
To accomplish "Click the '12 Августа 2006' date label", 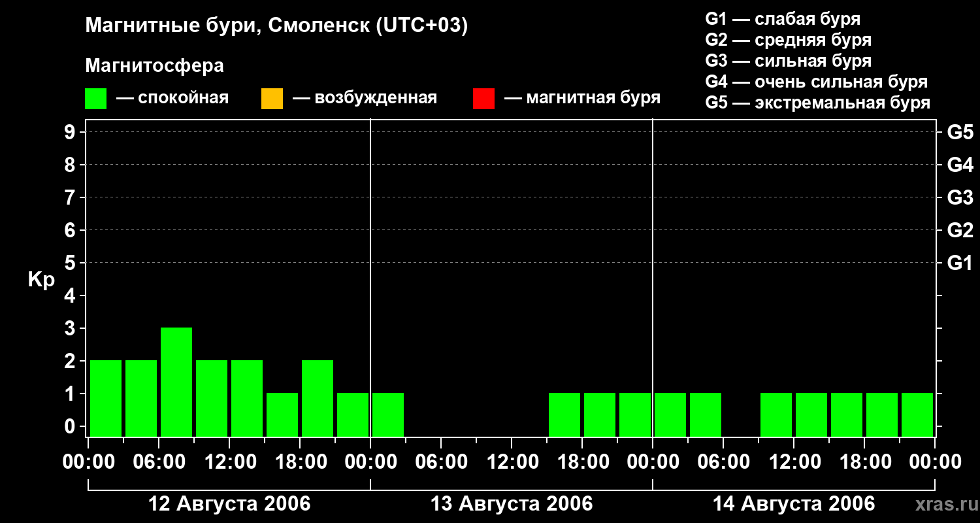I will point(230,504).
